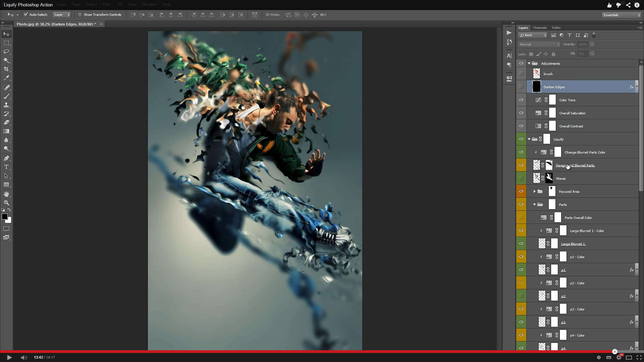
Task: Select the Pen tool
Action: pos(6,158)
